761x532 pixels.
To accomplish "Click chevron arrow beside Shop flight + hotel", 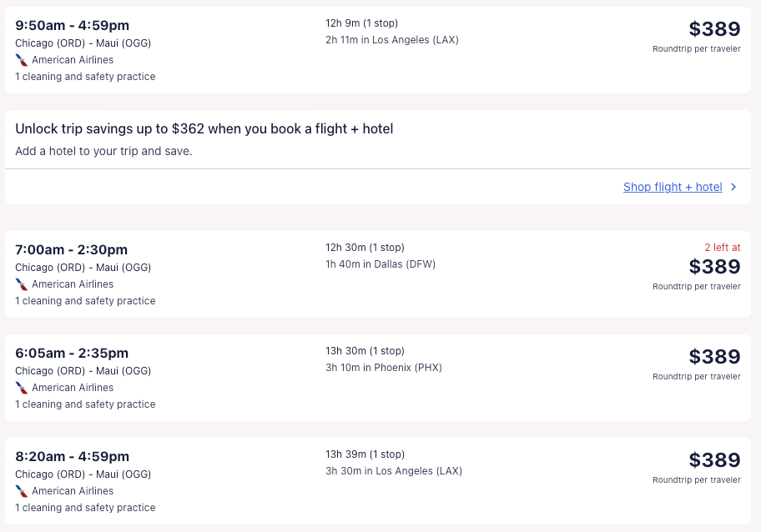I will point(733,187).
